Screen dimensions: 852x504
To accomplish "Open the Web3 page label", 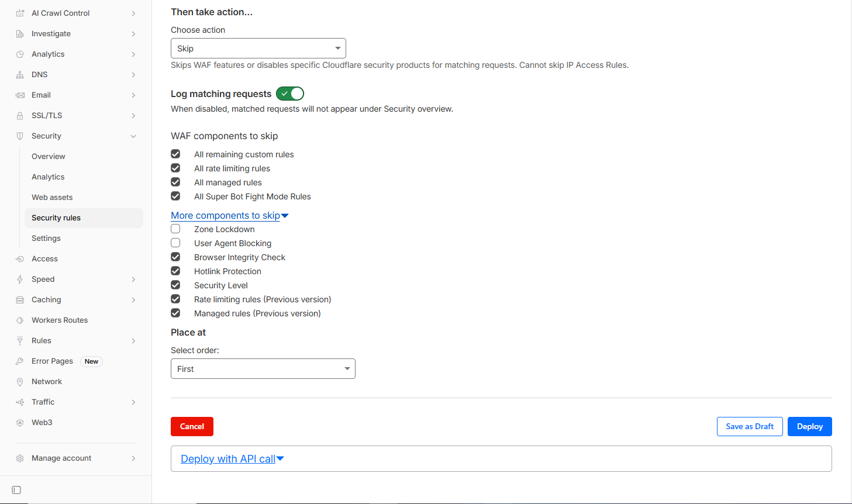I will [x=42, y=422].
